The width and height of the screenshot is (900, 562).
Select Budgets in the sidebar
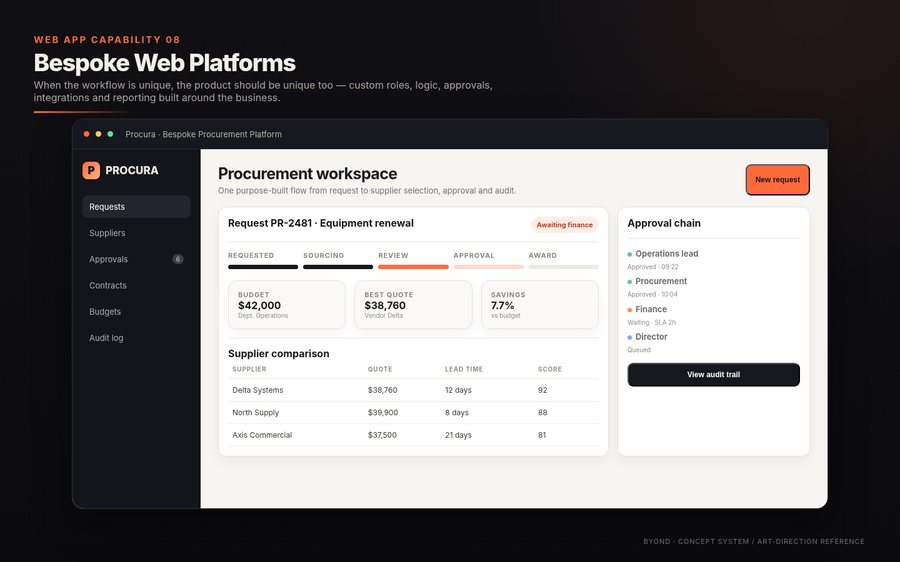tap(136, 312)
